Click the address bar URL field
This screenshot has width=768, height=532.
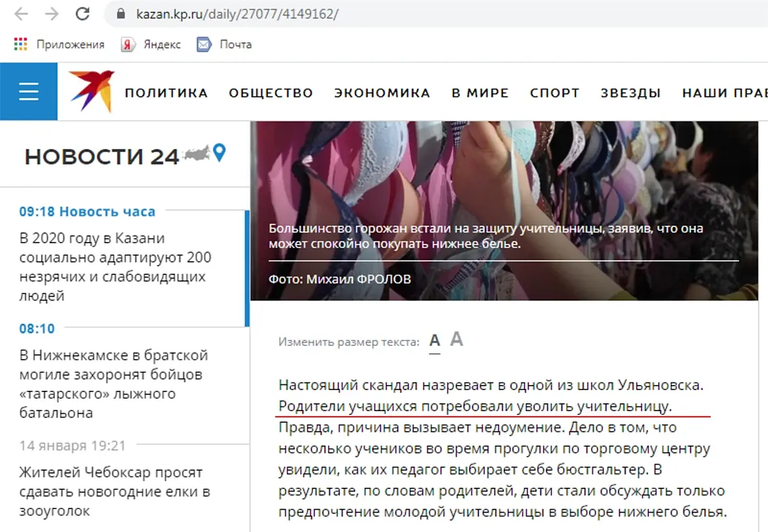tap(441, 14)
